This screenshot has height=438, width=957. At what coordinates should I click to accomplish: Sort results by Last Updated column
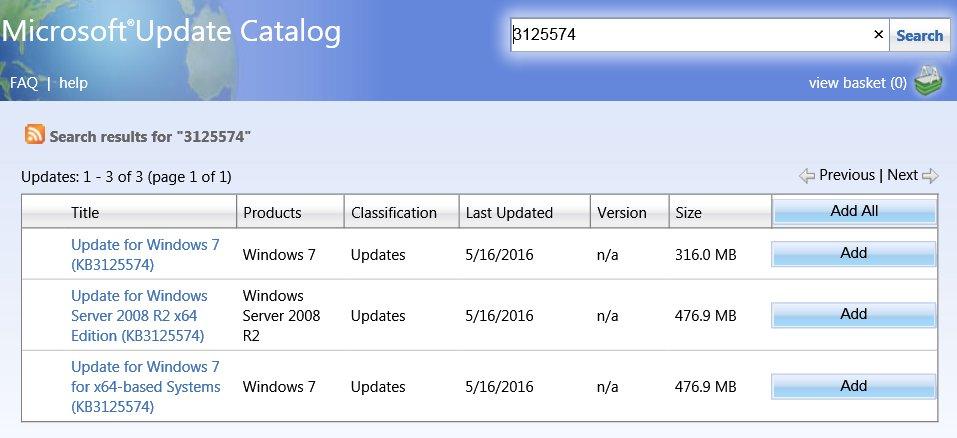click(x=509, y=212)
